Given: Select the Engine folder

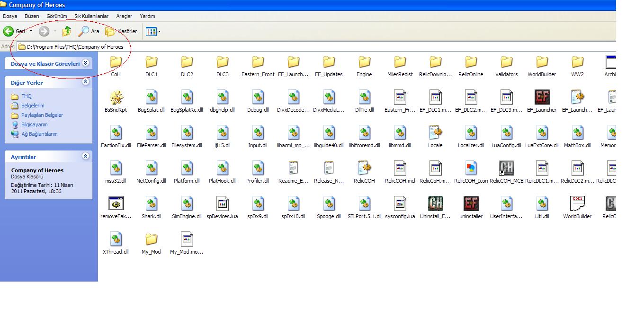Looking at the screenshot, I should (364, 66).
